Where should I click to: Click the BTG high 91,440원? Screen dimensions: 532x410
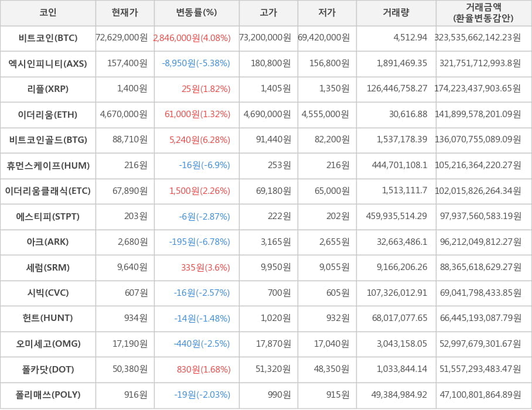click(274, 140)
